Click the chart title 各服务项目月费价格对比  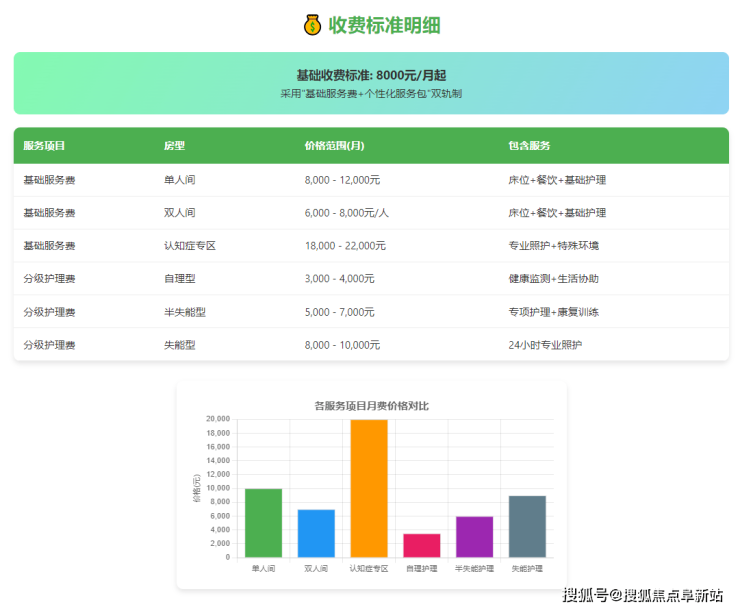(371, 405)
